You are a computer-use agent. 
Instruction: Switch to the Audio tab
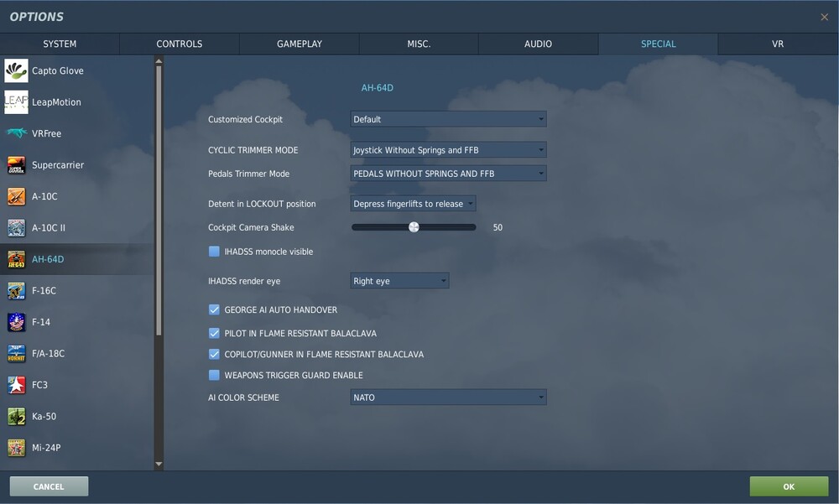pos(539,44)
